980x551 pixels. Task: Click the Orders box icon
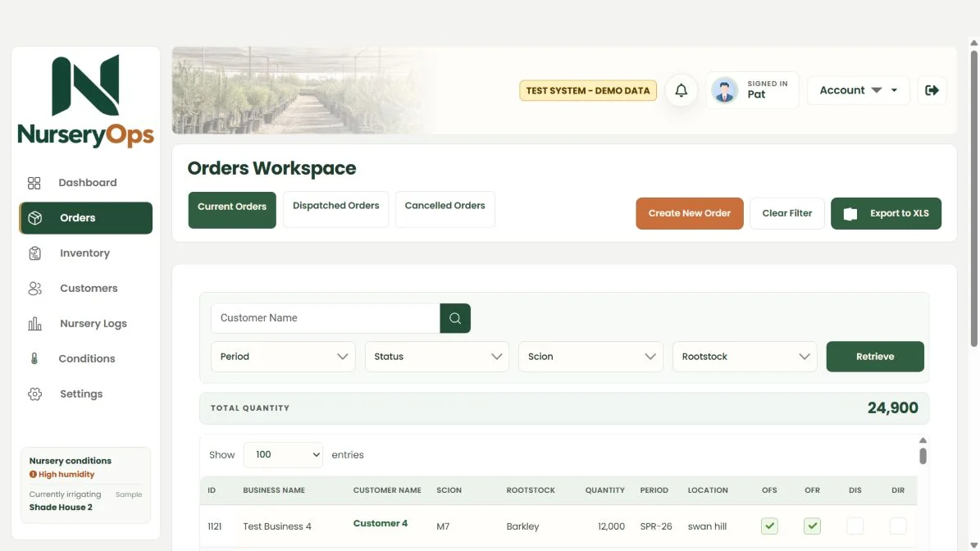point(35,218)
